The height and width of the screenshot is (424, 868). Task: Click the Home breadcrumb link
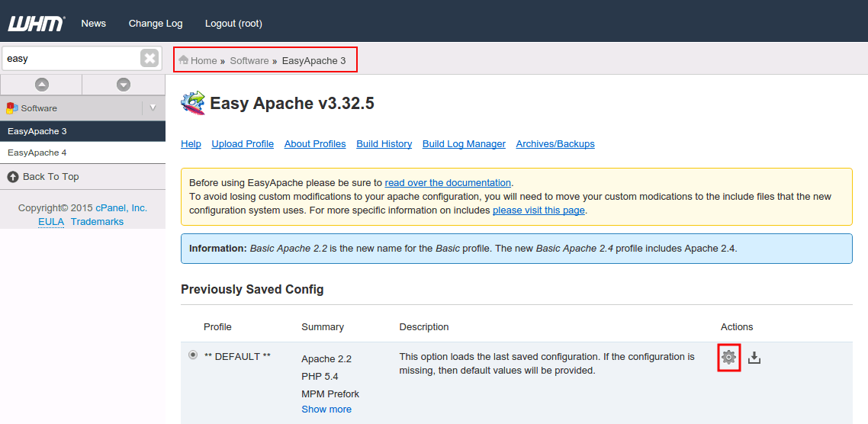pos(204,60)
